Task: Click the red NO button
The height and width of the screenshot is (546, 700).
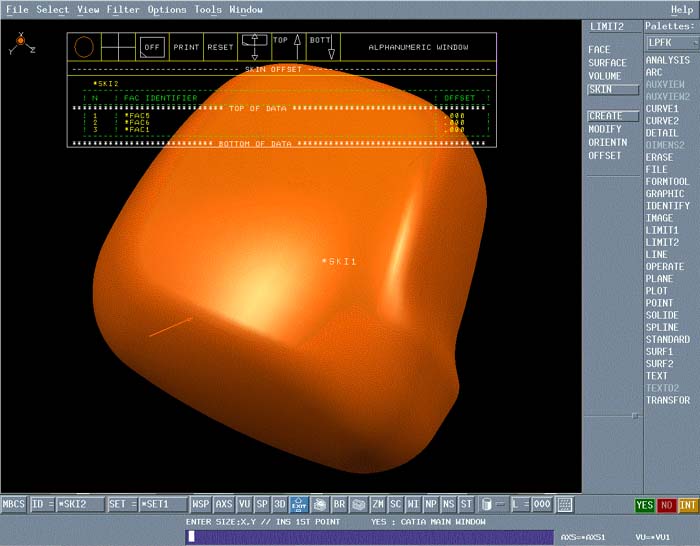Action: click(x=666, y=505)
